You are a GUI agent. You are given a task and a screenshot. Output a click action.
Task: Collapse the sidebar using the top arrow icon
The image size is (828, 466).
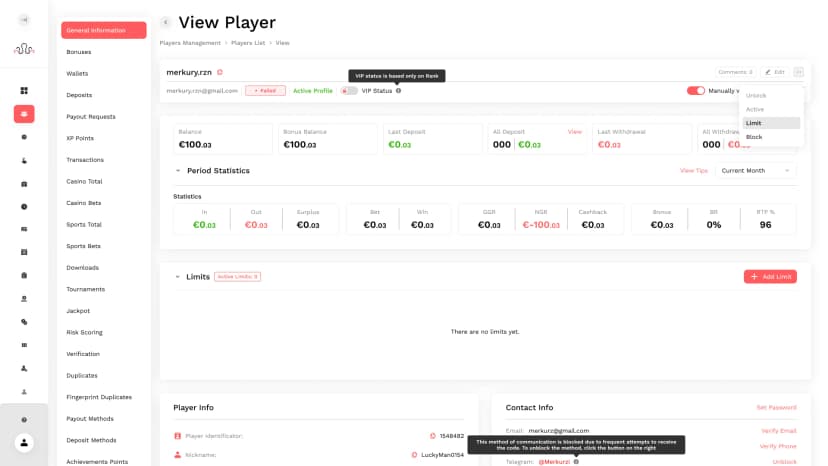click(24, 20)
